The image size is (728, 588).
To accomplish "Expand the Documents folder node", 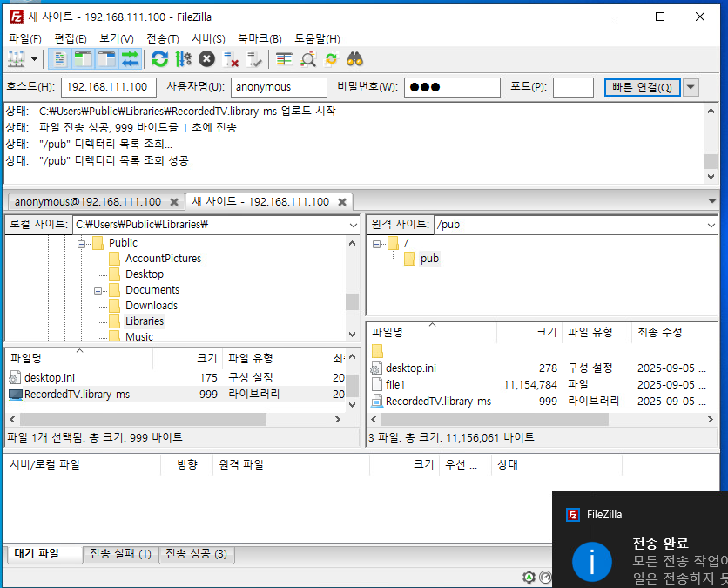I will pos(98,291).
